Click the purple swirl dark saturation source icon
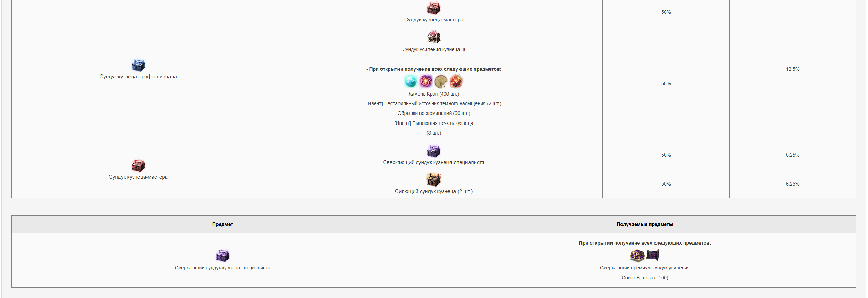This screenshot has width=868, height=298. point(426,81)
